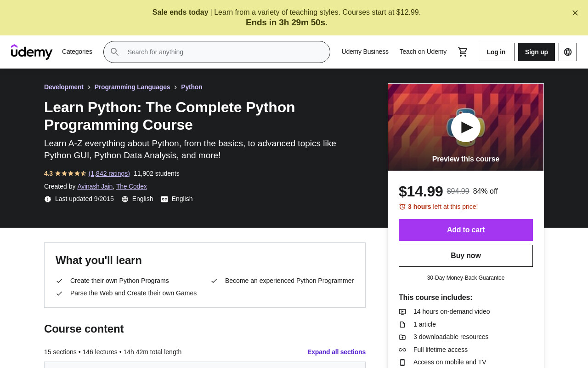Click the Ends in 3h 29m countdown text
This screenshot has height=368, width=588.
(x=287, y=23)
